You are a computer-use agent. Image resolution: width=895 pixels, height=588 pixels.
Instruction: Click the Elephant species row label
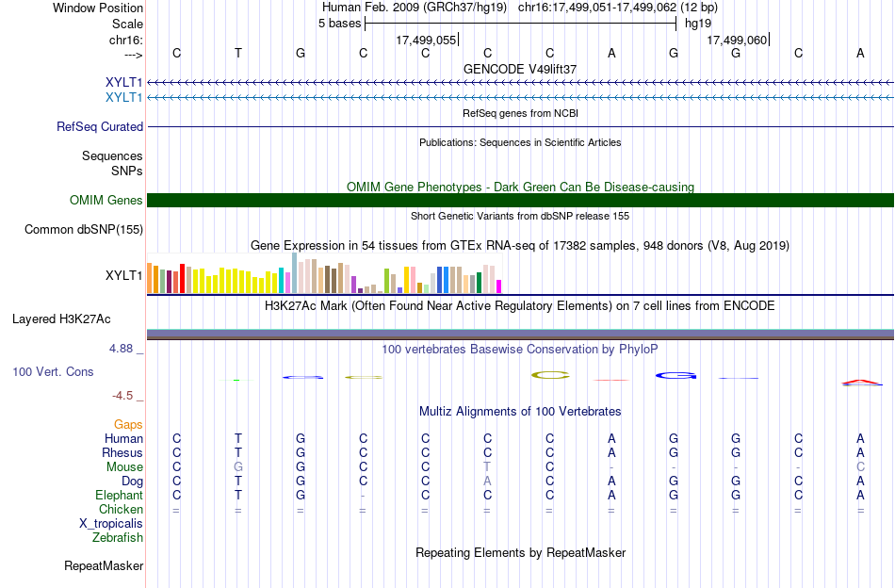[120, 495]
